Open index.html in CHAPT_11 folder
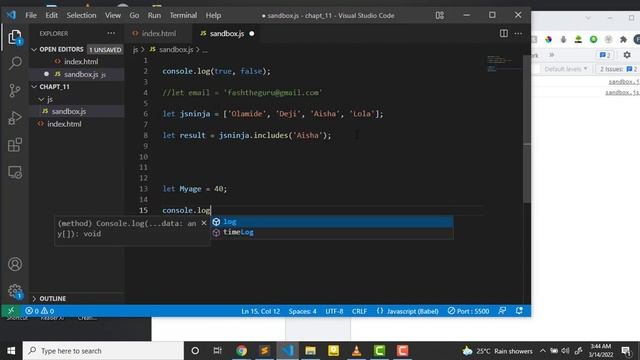The width and height of the screenshot is (640, 360). [77, 124]
